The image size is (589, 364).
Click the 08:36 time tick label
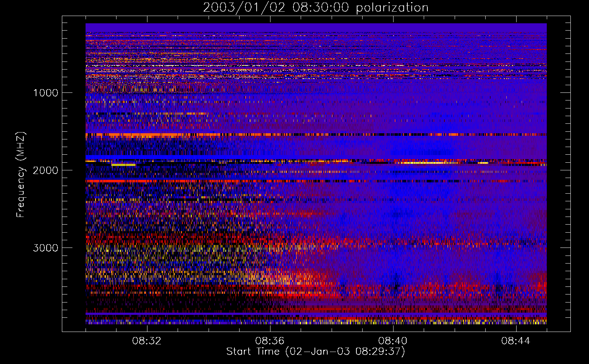(x=270, y=341)
